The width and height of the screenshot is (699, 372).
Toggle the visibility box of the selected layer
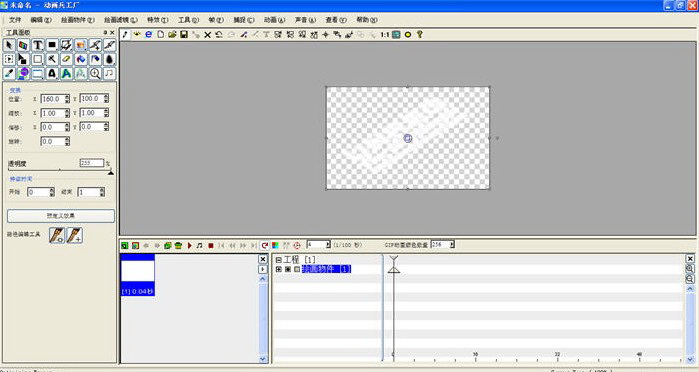288,269
